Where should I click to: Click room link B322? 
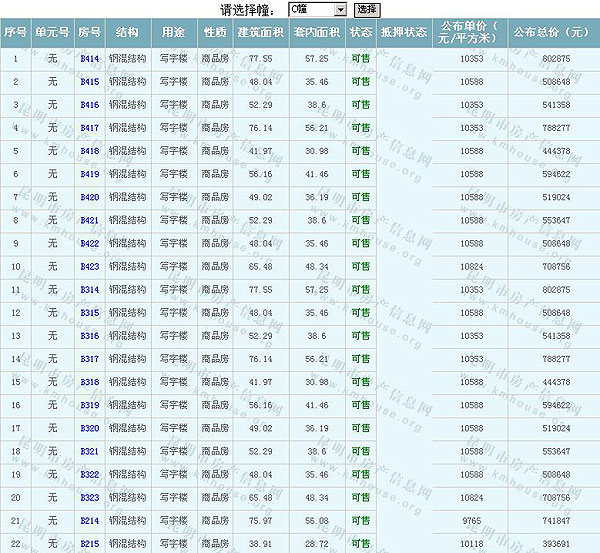[x=89, y=474]
